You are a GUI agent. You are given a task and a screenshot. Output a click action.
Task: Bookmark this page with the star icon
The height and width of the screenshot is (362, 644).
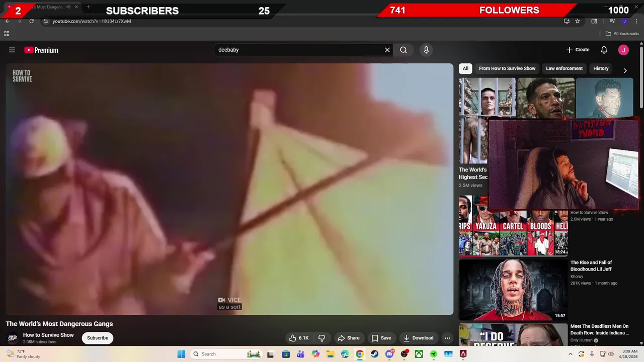point(578,21)
